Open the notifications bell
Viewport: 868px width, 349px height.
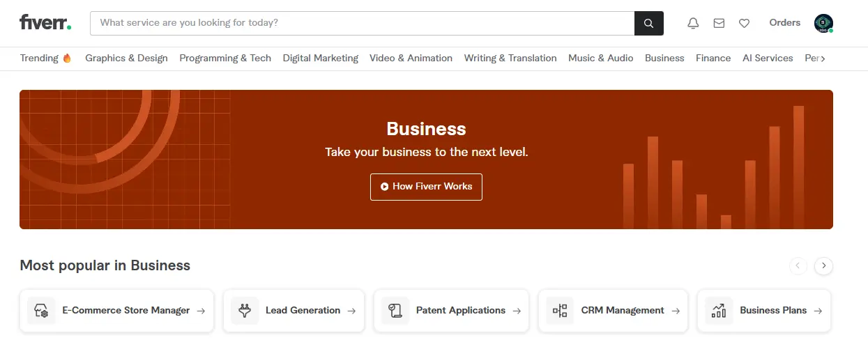(x=693, y=23)
